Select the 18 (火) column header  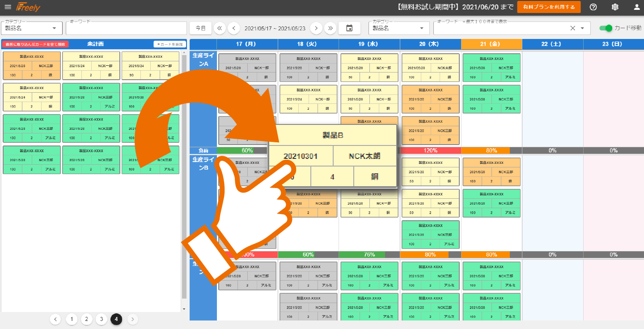pos(308,44)
